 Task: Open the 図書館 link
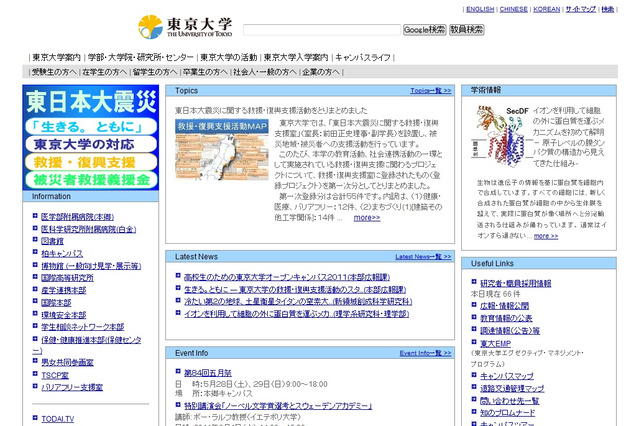point(52,241)
